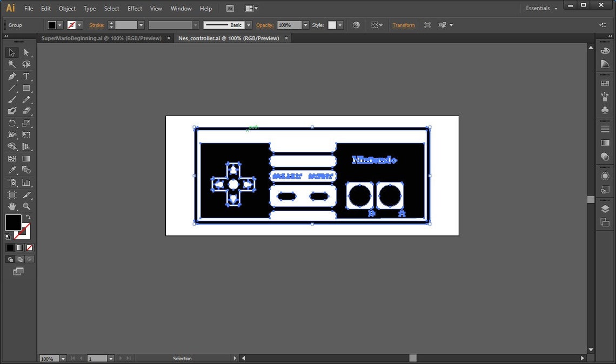Toggle fill and stroke swap arrow
Screen dimensions: 616x364
(29, 215)
